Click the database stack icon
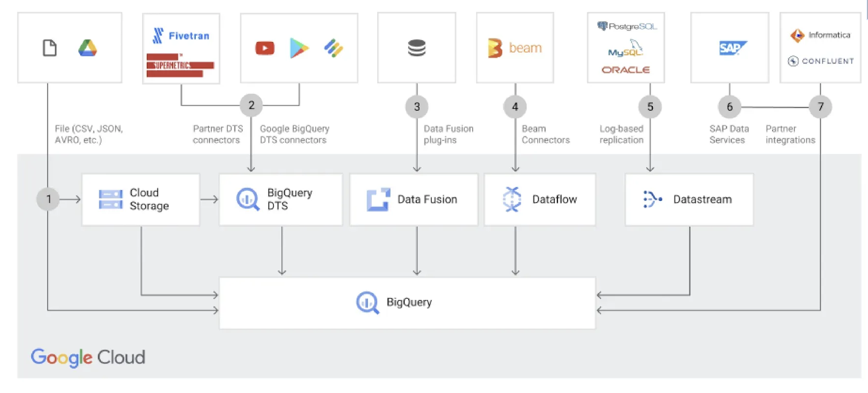Screen dimensions: 868x393 [417, 48]
